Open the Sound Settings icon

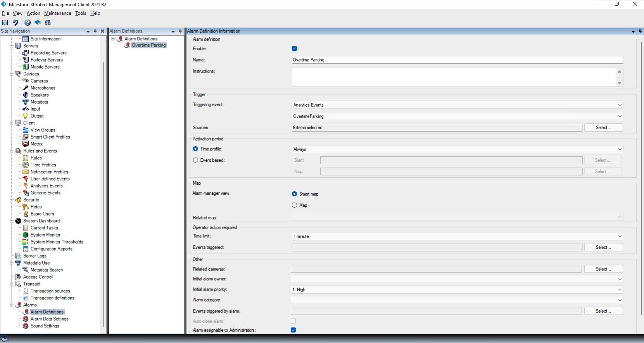pos(26,326)
